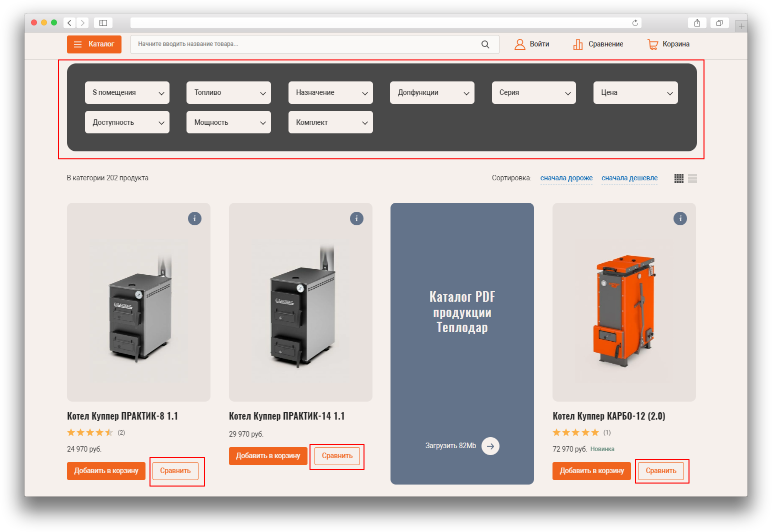This screenshot has height=532, width=772.
Task: Compare the КАРБО-12 (2.0) boiler
Action: 661,471
